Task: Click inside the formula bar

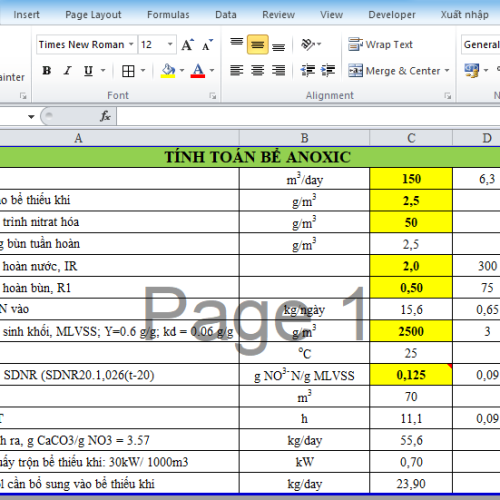Action: click(308, 116)
